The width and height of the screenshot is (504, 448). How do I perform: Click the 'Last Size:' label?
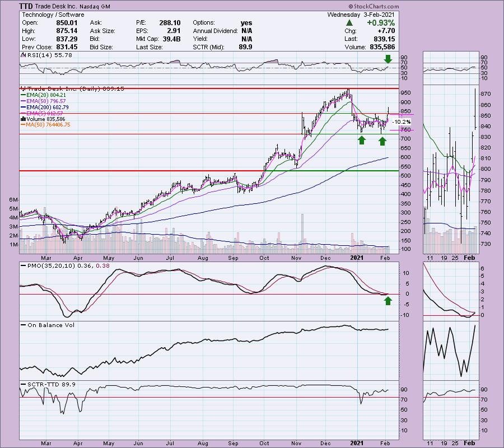coord(149,47)
